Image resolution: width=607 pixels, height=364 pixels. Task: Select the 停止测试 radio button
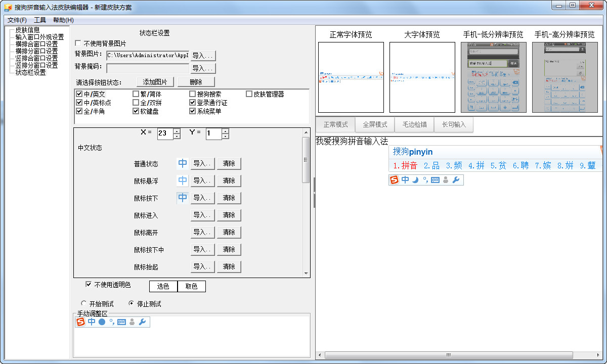(x=132, y=304)
